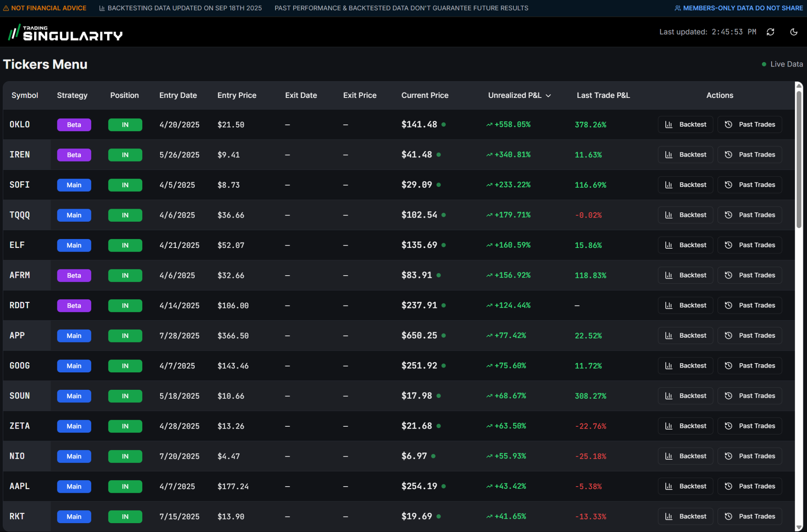This screenshot has height=532, width=807.
Task: Click the Current Price column header
Action: pos(425,95)
